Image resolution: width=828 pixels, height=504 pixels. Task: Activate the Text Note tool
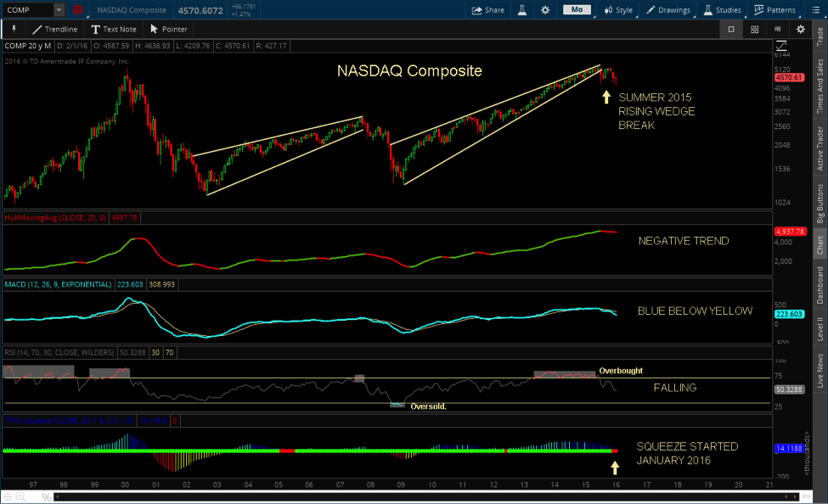(114, 29)
